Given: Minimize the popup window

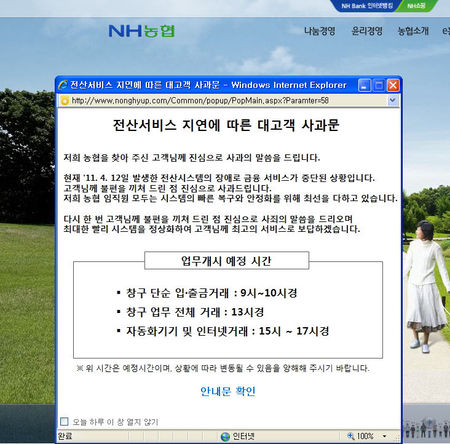Looking at the screenshot, I should (364, 85).
